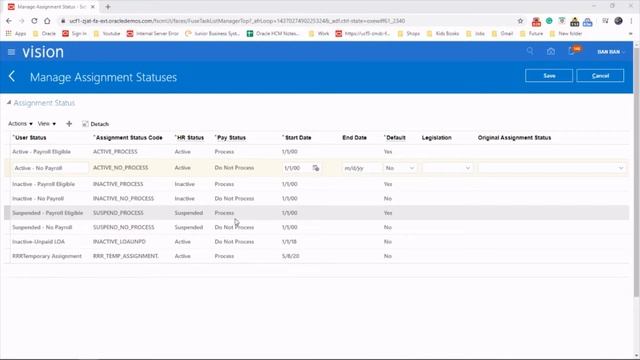Edit the User Status field Active - No Payroll
This screenshot has height=360, width=640.
click(50, 168)
